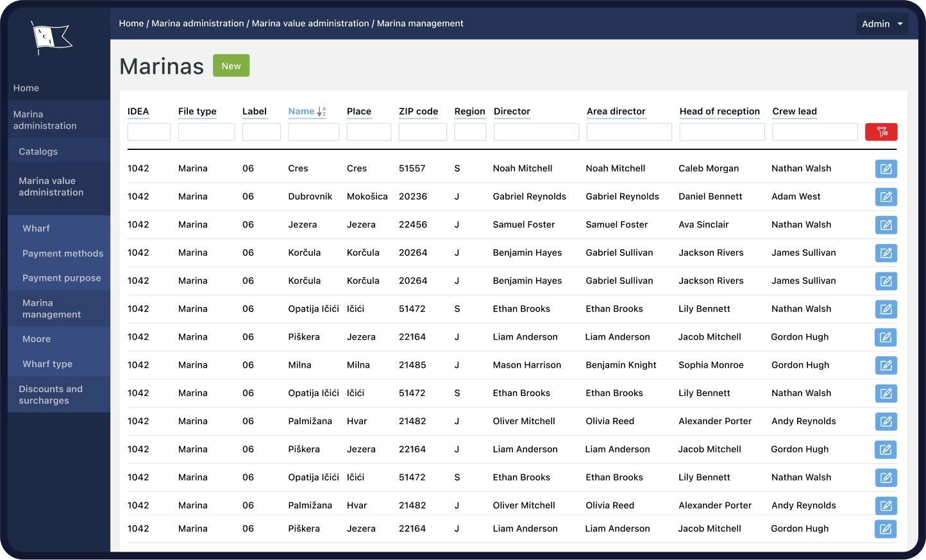Click Sophia Monroe reception cell
926x560 pixels.
(x=711, y=365)
